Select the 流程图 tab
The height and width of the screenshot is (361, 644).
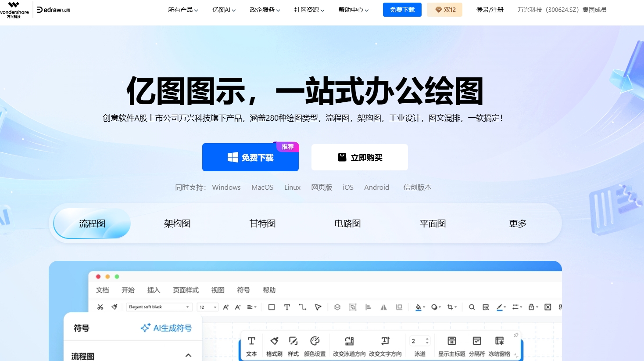pyautogui.click(x=92, y=224)
